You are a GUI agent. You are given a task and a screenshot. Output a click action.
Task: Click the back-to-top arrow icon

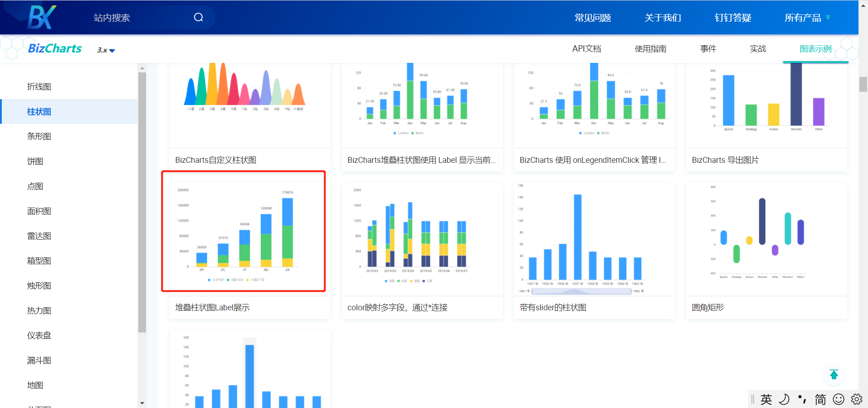click(834, 375)
